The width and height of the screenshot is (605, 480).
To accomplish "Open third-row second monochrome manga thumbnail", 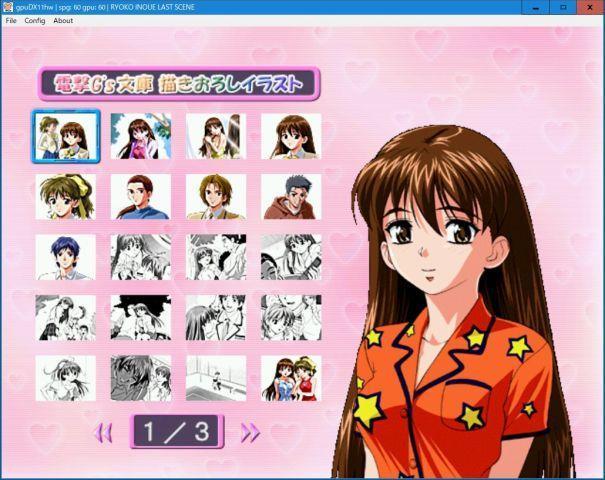I will (x=141, y=257).
